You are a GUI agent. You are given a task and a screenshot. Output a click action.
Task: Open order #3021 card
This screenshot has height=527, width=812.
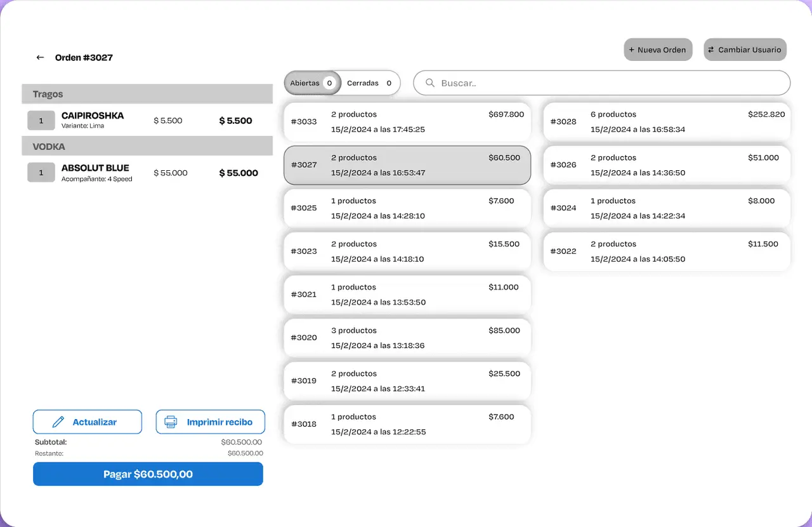pos(407,295)
